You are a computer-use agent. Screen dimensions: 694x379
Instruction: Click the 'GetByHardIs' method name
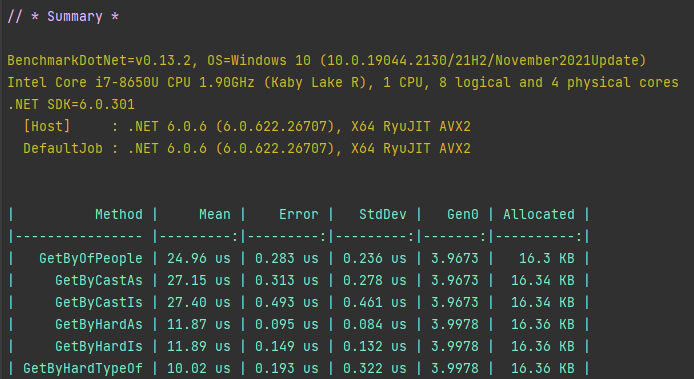pyautogui.click(x=99, y=346)
